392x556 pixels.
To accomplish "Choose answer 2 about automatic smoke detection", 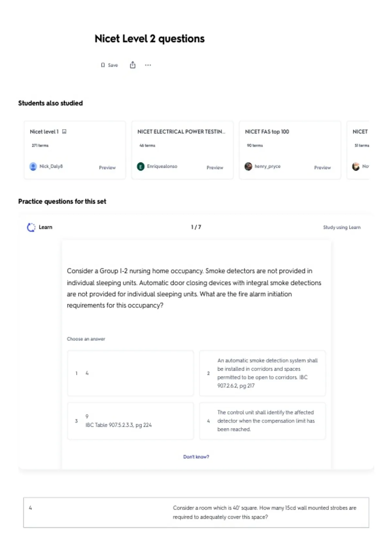I will [x=262, y=373].
